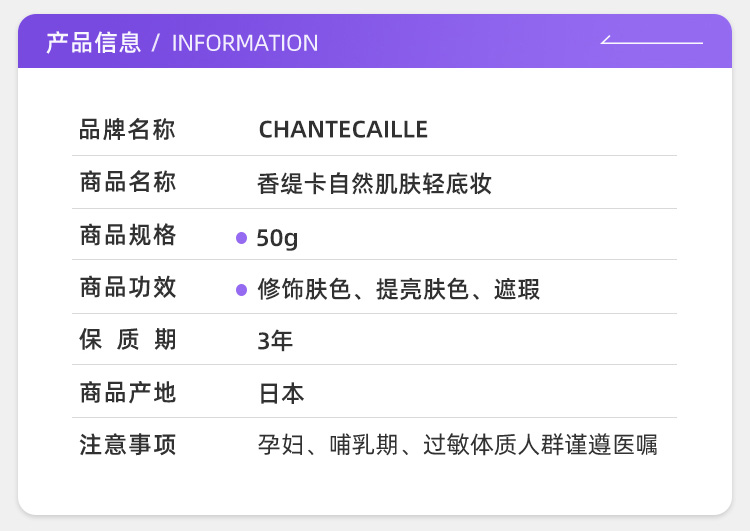The image size is (750, 531).
Task: Click the product name 香缇卡自然肌肤轻底妆
Action: pos(375,184)
